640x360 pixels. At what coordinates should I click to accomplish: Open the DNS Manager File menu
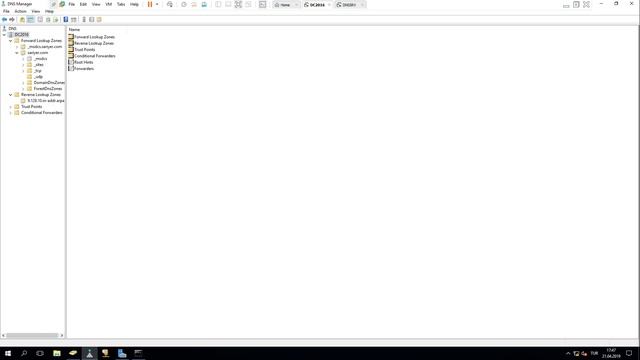[x=6, y=11]
